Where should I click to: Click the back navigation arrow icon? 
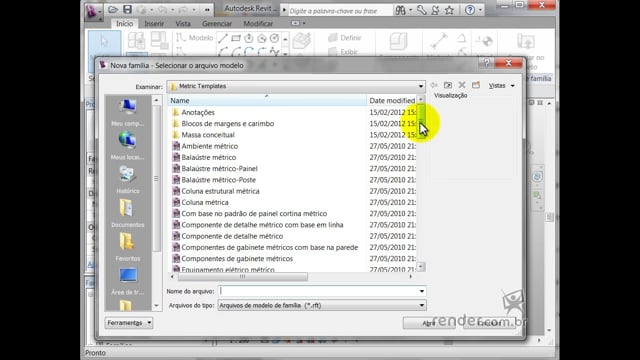point(434,85)
